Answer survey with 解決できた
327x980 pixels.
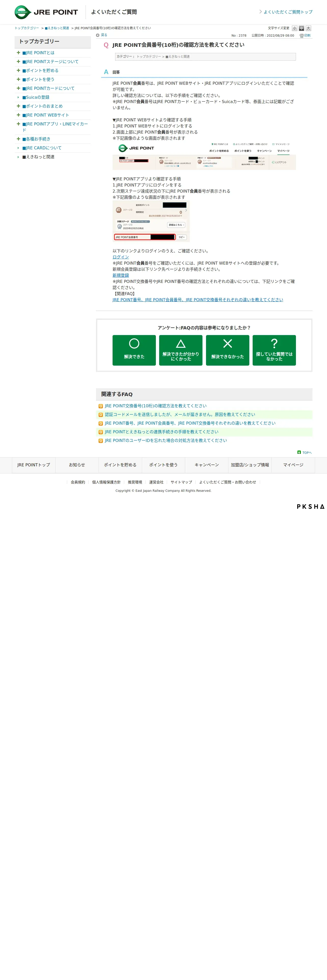click(x=134, y=350)
